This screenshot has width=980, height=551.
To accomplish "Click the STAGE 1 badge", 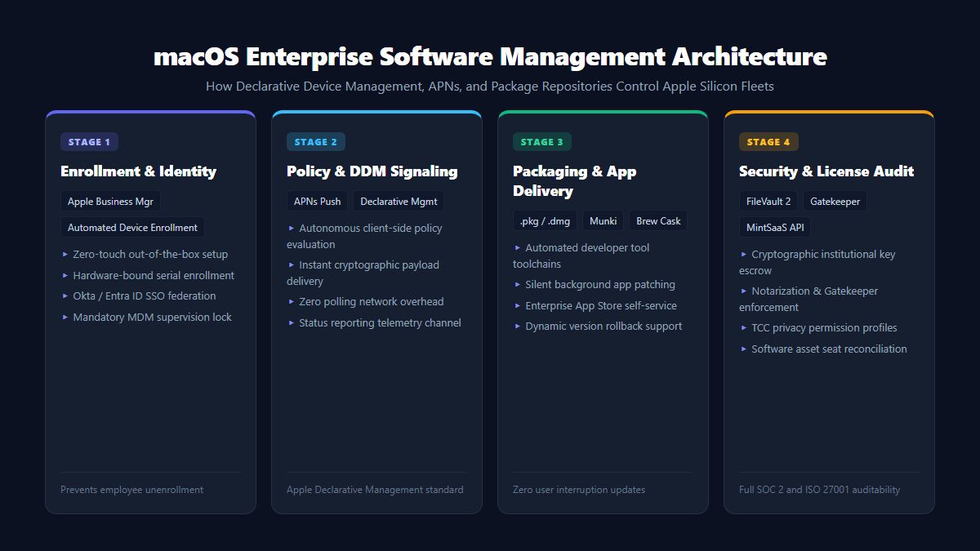I will pos(89,142).
